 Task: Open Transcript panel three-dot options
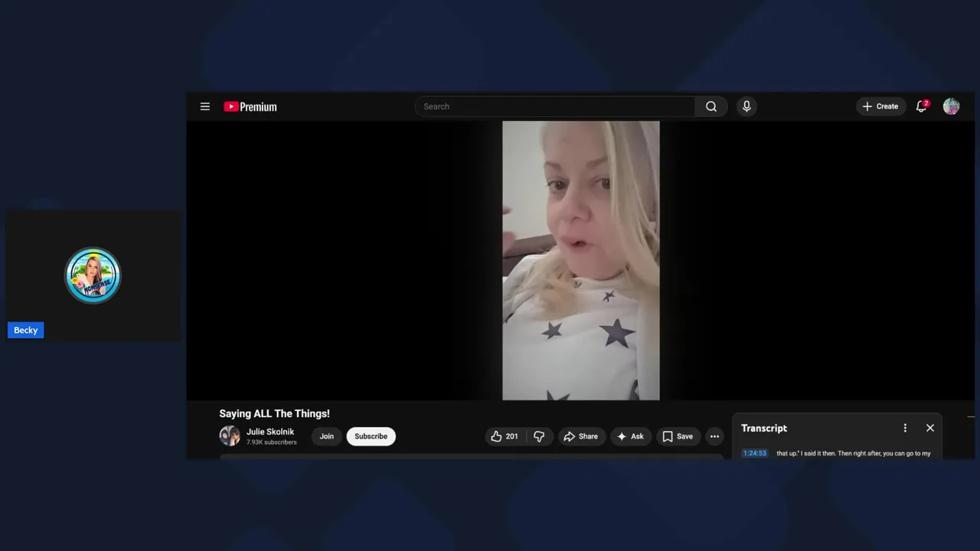(905, 428)
